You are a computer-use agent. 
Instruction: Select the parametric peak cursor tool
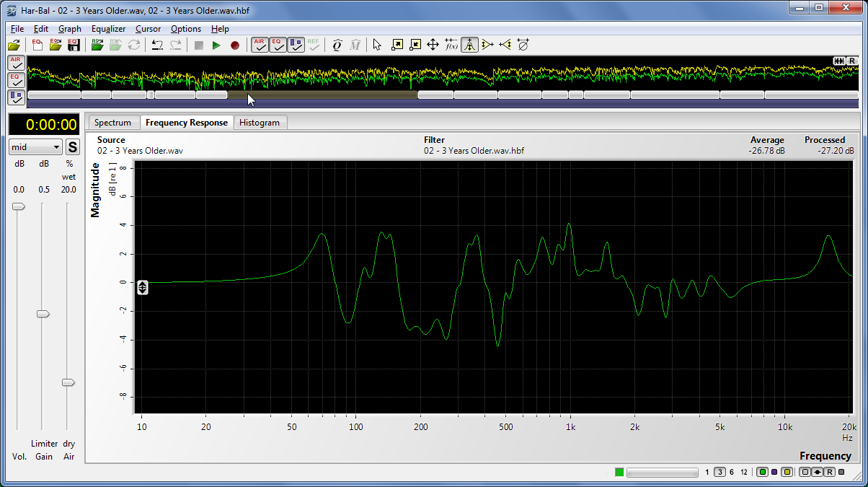(469, 45)
